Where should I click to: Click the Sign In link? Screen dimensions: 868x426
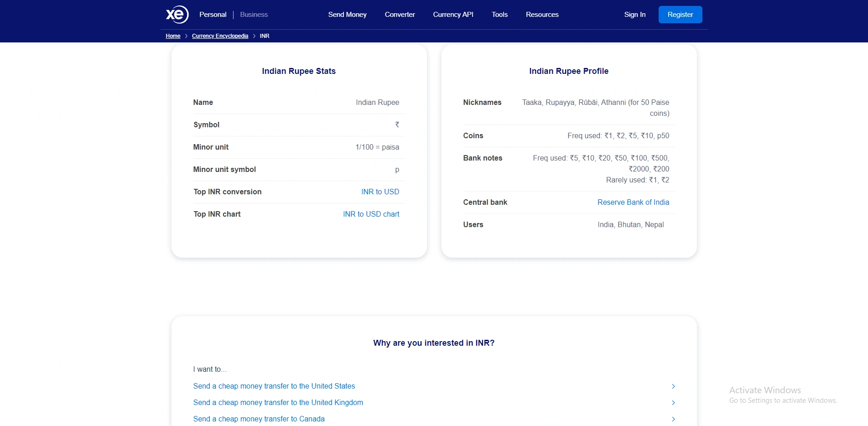click(x=634, y=15)
